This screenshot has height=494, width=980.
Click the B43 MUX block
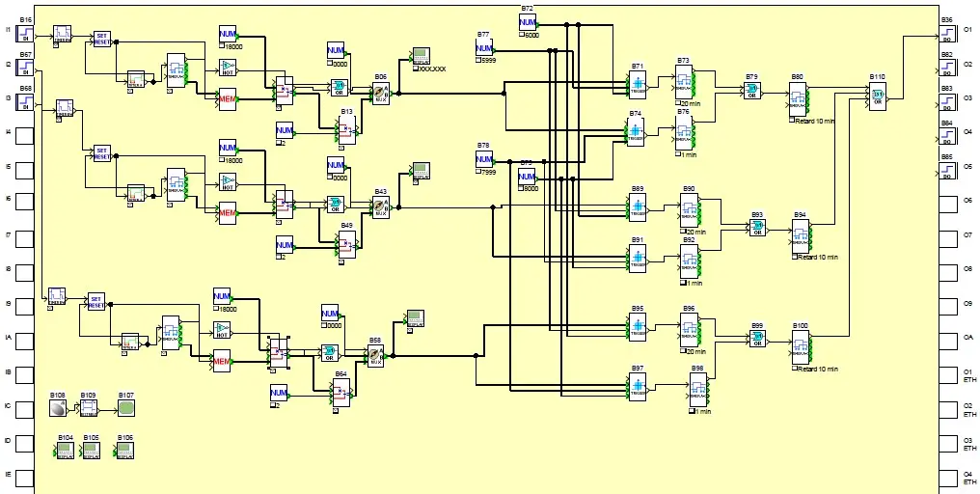pyautogui.click(x=380, y=206)
